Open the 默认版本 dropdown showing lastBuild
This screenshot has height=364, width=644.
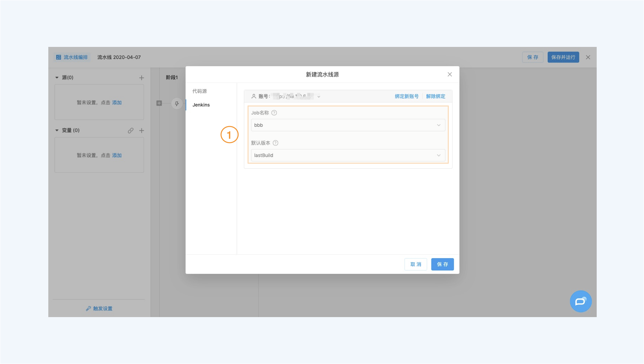(348, 155)
